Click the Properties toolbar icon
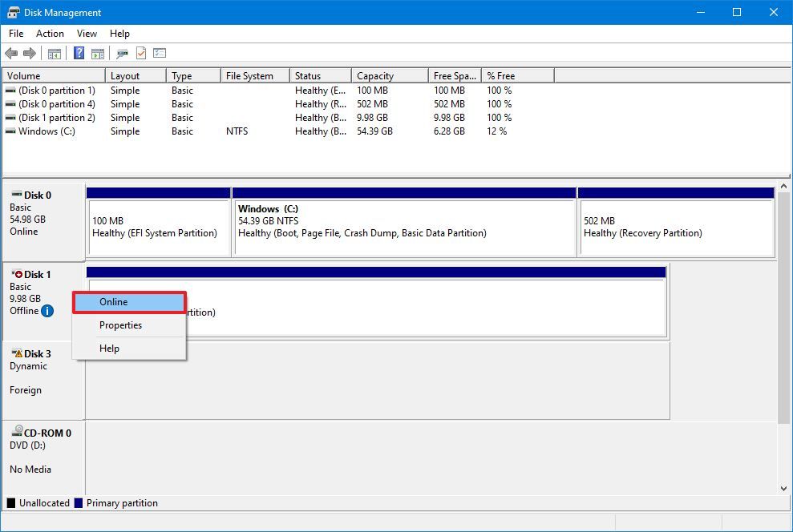Screen dimensions: 793x532 123,54
